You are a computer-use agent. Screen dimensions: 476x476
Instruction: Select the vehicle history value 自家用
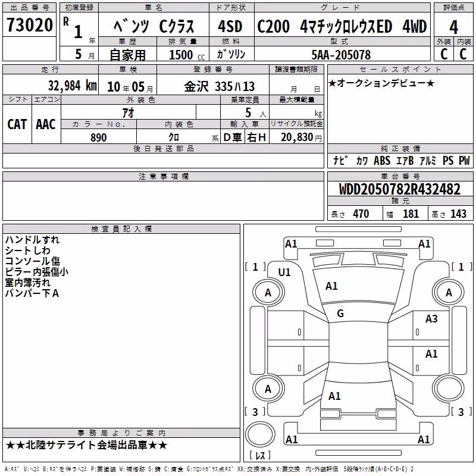click(127, 55)
